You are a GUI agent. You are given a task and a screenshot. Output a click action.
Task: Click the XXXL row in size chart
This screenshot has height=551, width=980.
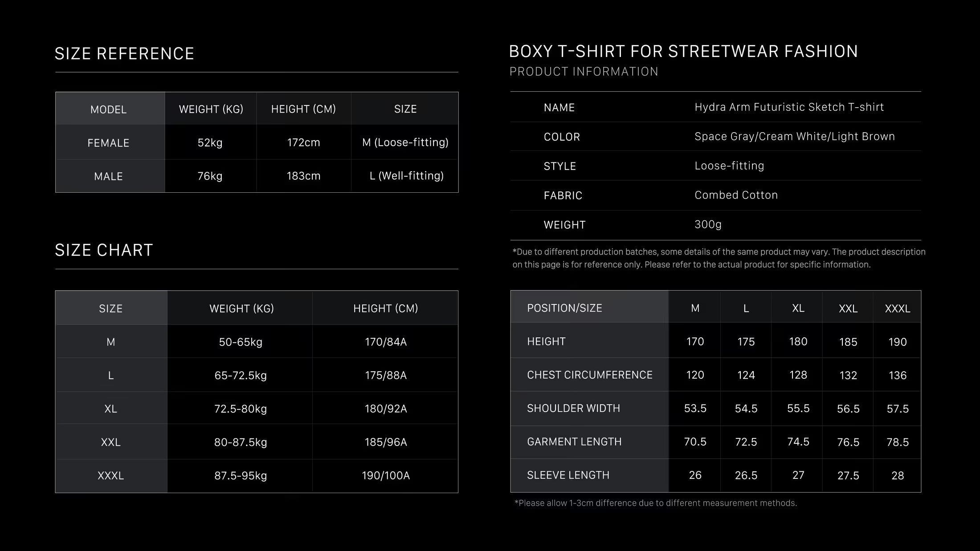pos(257,475)
